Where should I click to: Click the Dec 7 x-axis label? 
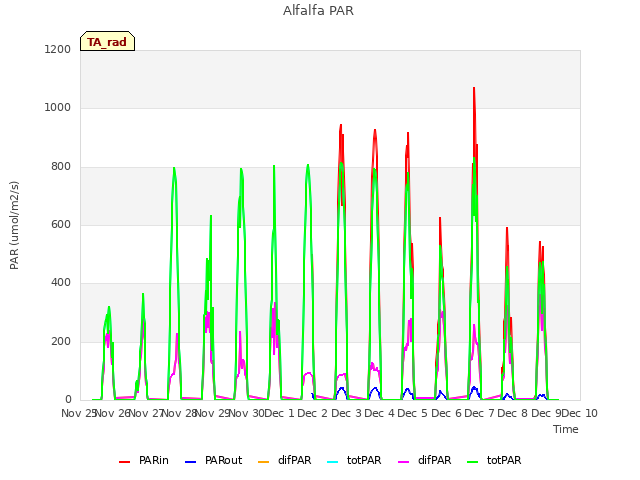coord(480,413)
